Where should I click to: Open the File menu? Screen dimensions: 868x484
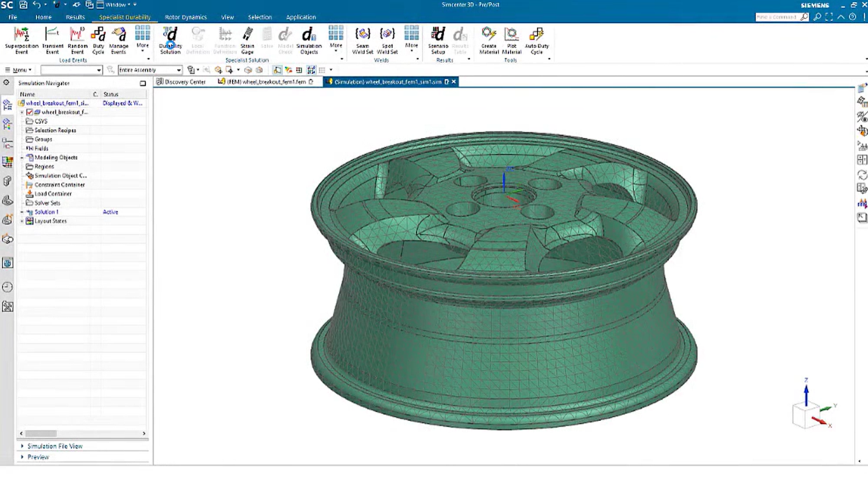coord(12,17)
